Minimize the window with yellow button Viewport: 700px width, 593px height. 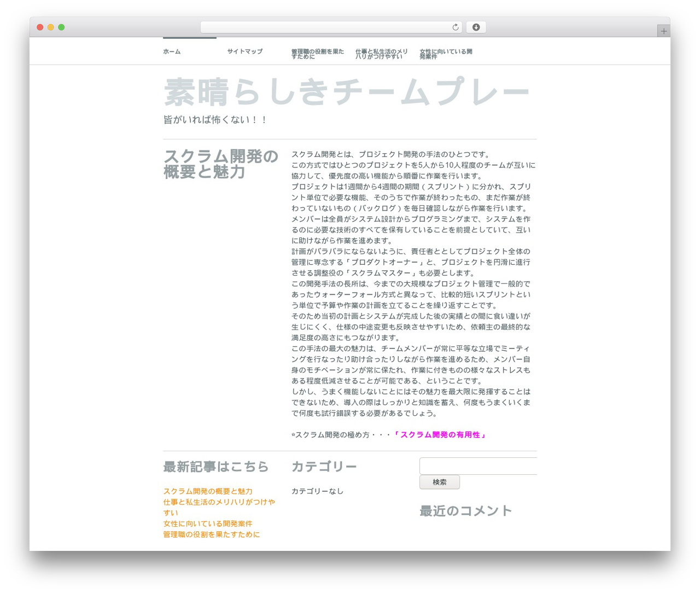(51, 27)
